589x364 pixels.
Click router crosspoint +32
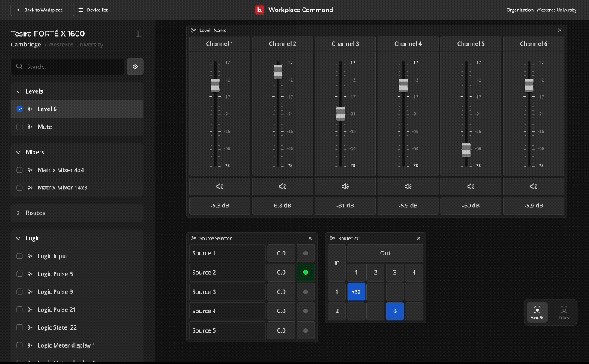coord(356,291)
